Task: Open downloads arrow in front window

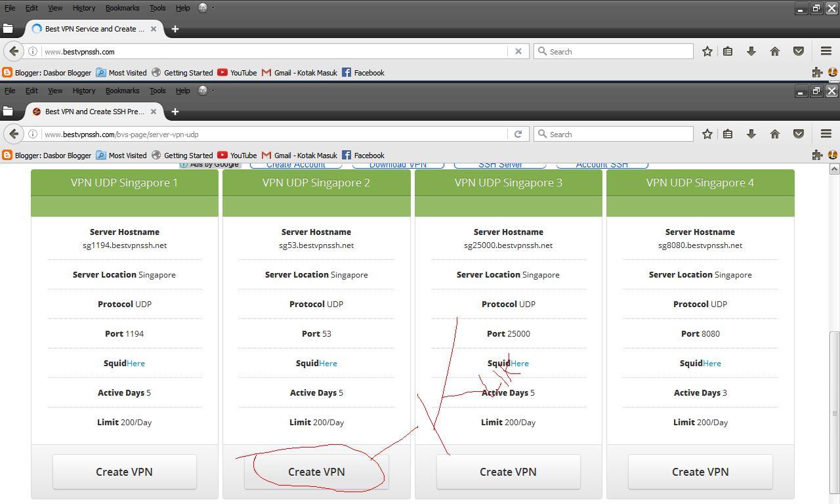Action: pos(751,134)
